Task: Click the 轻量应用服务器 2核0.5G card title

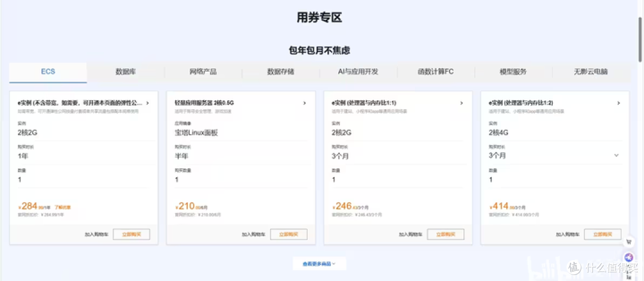Action: pos(204,103)
